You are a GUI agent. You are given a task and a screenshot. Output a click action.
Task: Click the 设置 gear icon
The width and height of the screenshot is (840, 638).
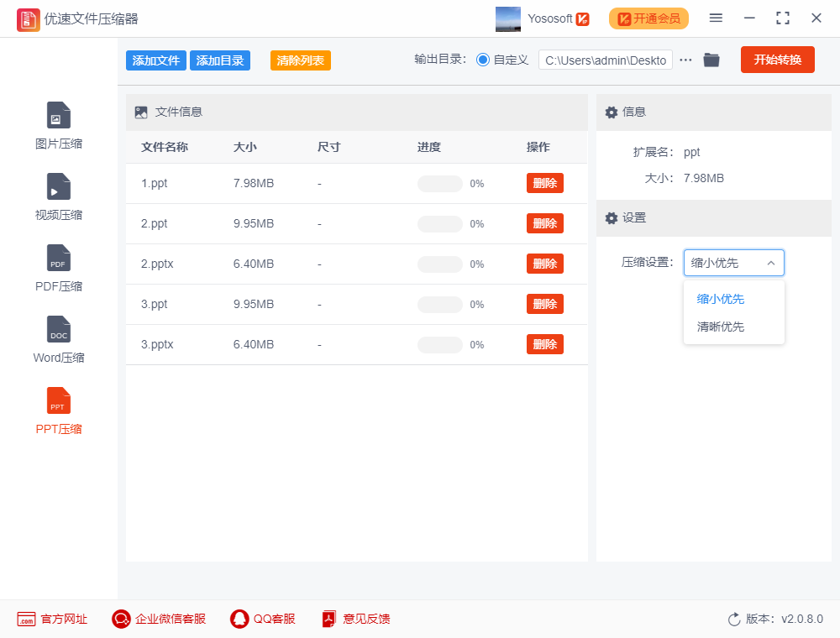point(612,218)
